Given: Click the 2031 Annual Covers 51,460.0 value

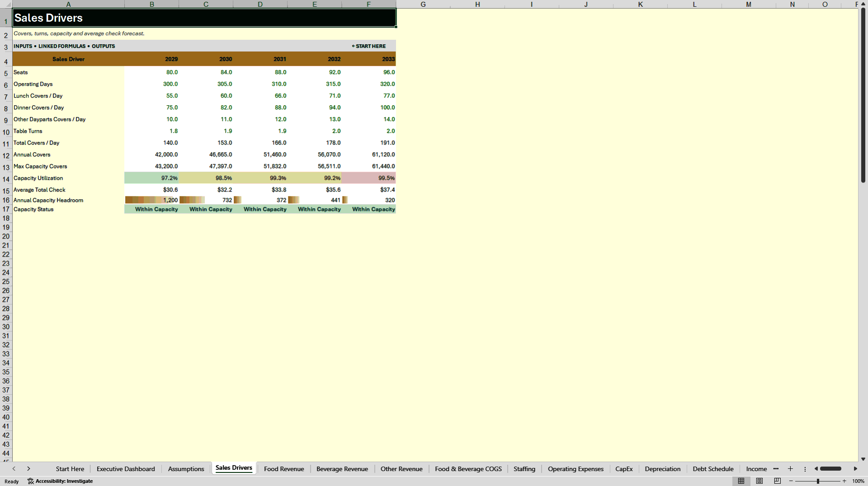Looking at the screenshot, I should click(275, 154).
